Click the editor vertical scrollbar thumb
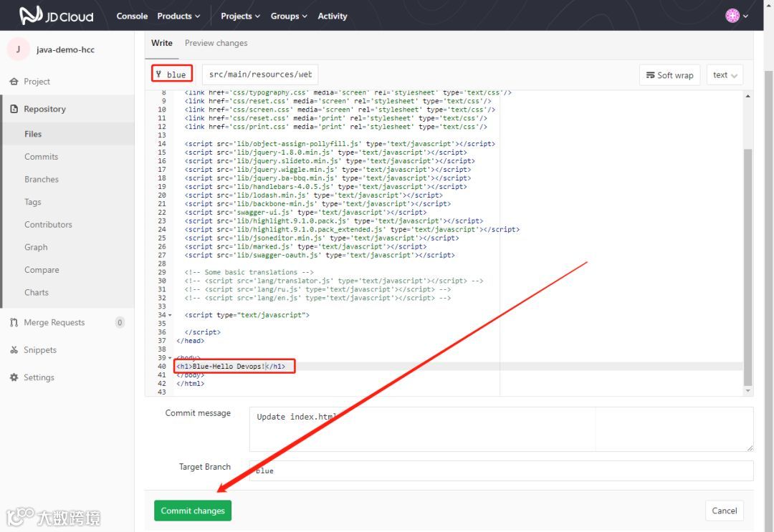Viewport: 774px width, 532px height. pos(747,267)
